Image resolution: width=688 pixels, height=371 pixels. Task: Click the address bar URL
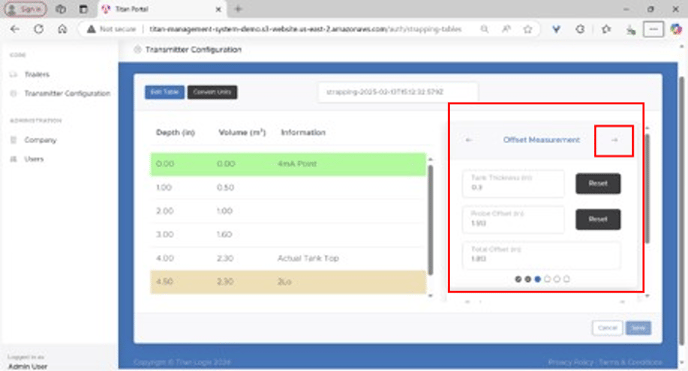pos(305,29)
